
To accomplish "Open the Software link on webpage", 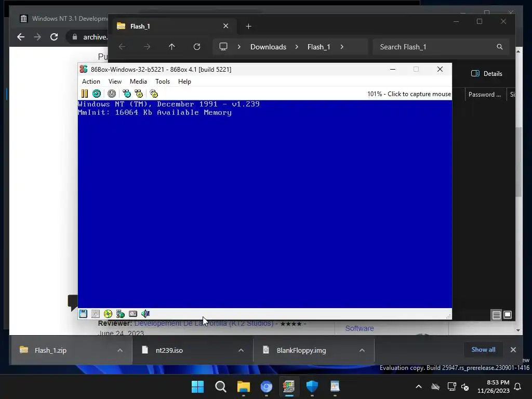I will click(x=360, y=328).
